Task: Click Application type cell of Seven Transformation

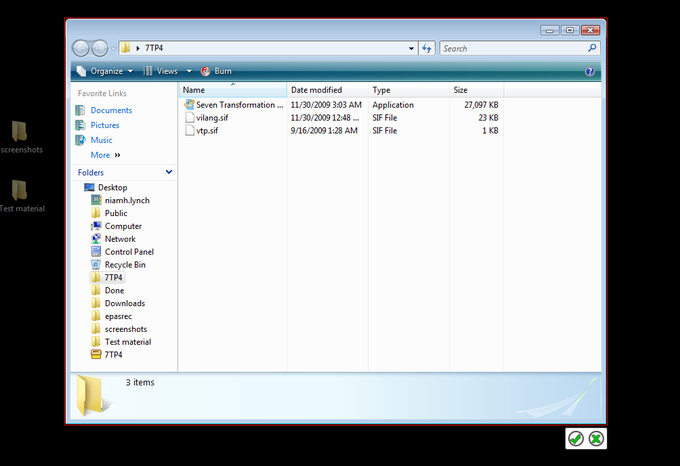Action: (393, 105)
